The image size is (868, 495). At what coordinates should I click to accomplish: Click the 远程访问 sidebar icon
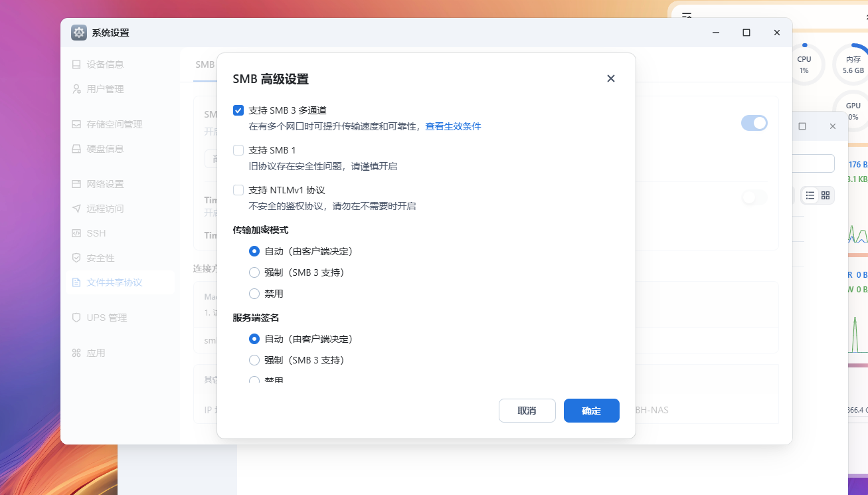click(76, 209)
